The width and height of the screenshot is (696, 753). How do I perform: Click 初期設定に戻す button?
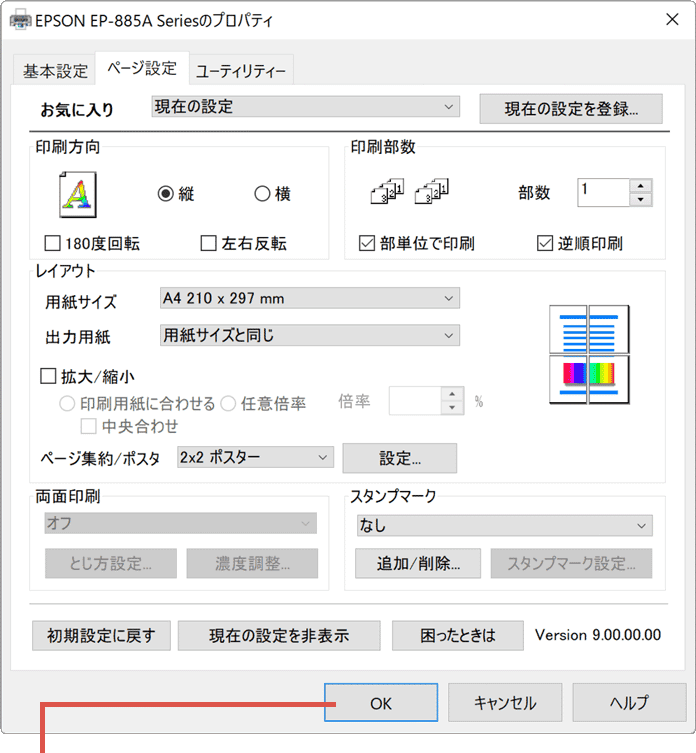pos(101,636)
